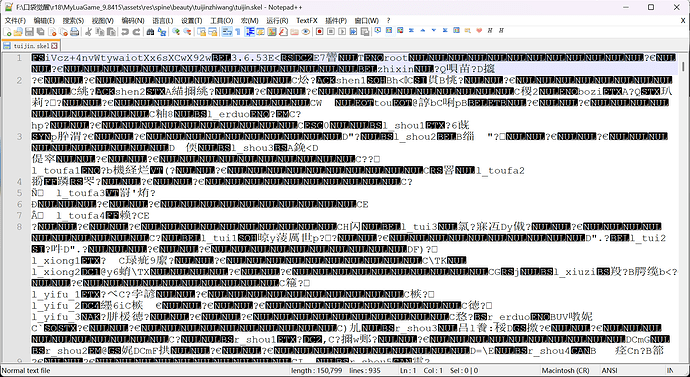This screenshot has height=377, width=690.
Task: Toggle show all characters pilcrow button
Action: point(238,32)
